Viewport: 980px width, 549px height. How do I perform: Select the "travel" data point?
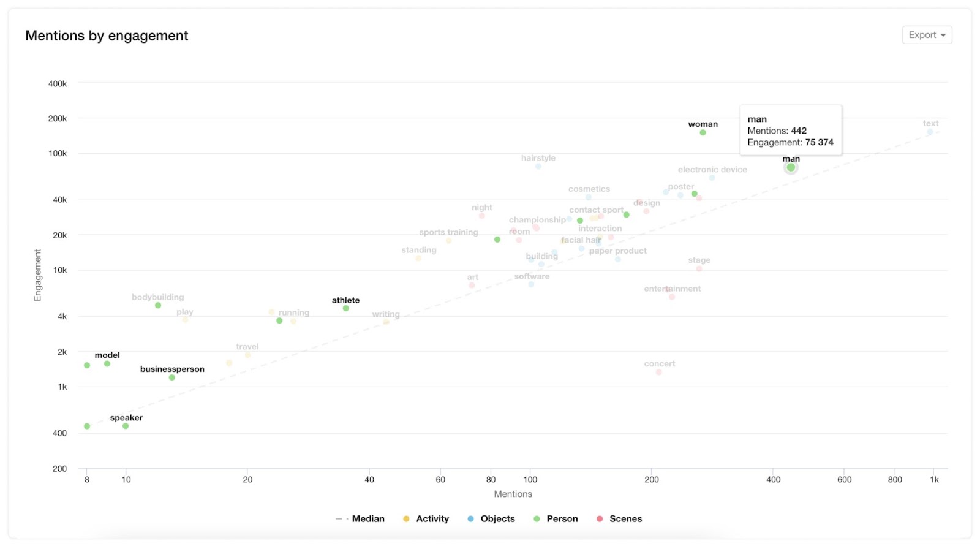[x=247, y=354]
